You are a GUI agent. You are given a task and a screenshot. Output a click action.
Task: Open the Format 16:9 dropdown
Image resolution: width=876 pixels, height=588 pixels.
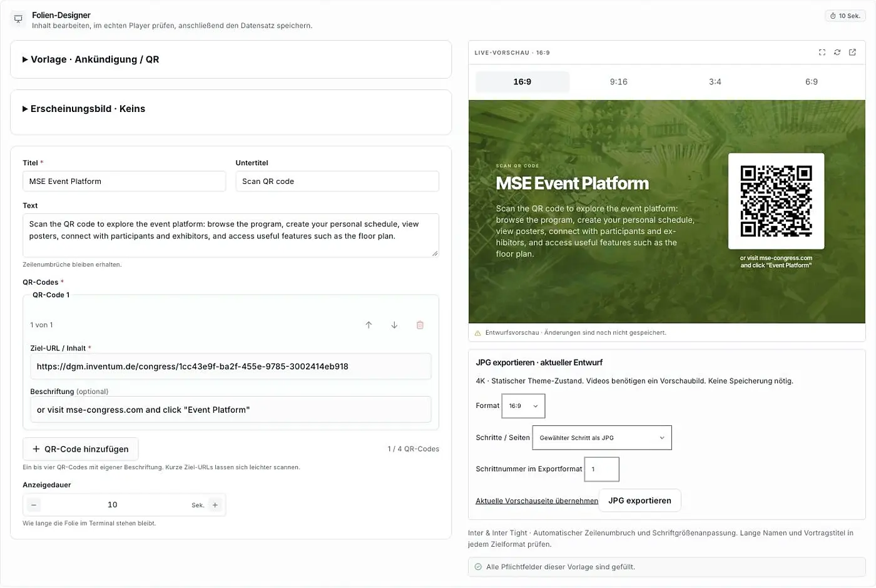[523, 406]
